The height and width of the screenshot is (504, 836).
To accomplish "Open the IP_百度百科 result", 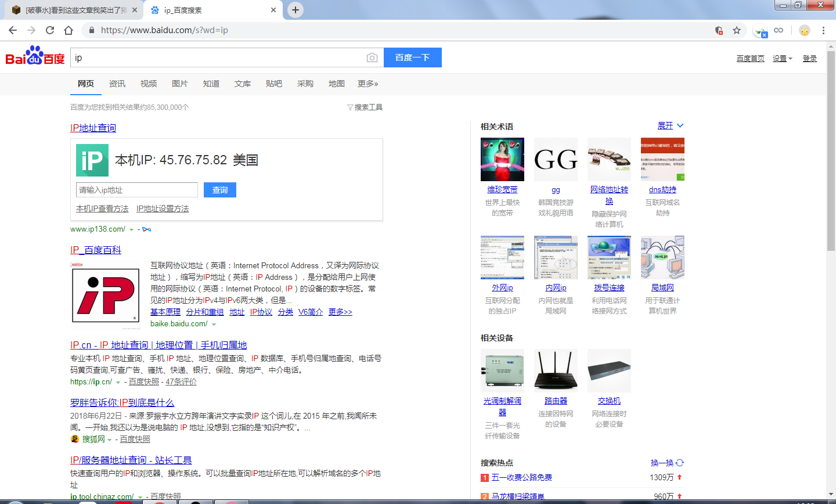I will 96,250.
